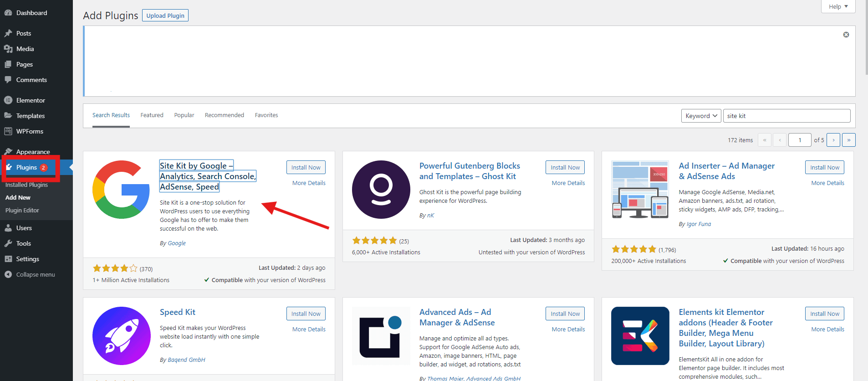Click the ElementsKit plugin logo

640,336
